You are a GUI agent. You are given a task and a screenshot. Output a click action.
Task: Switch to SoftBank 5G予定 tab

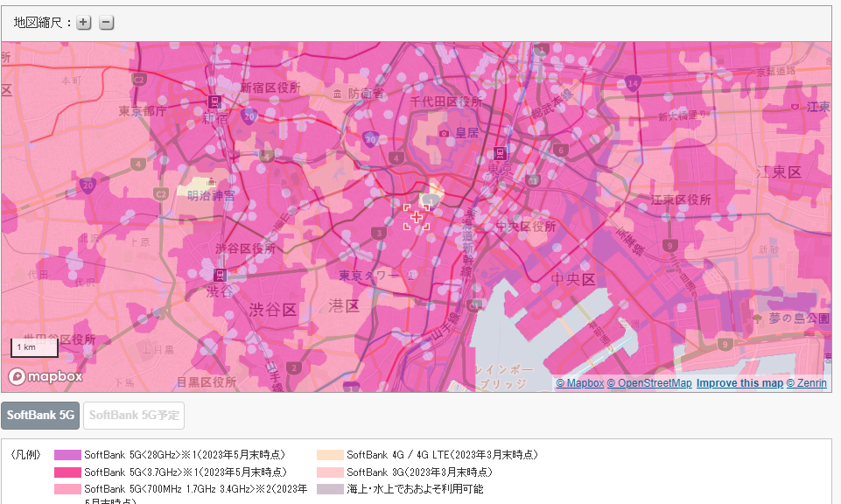coord(134,416)
